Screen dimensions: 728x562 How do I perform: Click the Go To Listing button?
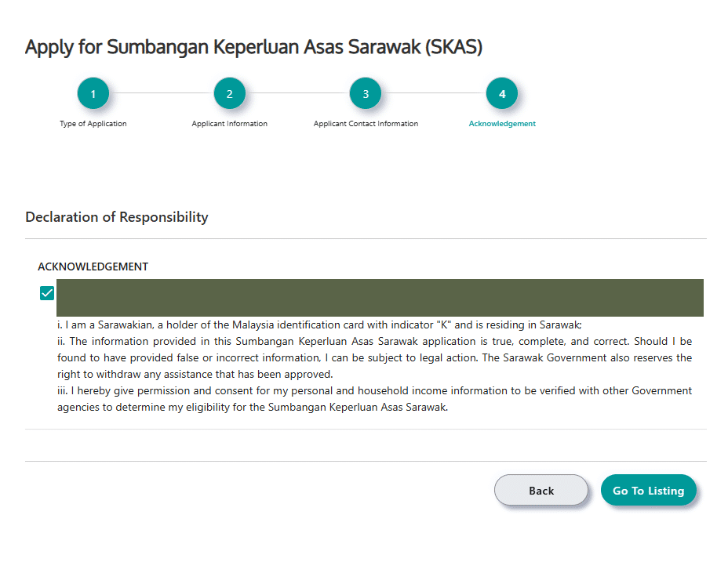tap(648, 491)
